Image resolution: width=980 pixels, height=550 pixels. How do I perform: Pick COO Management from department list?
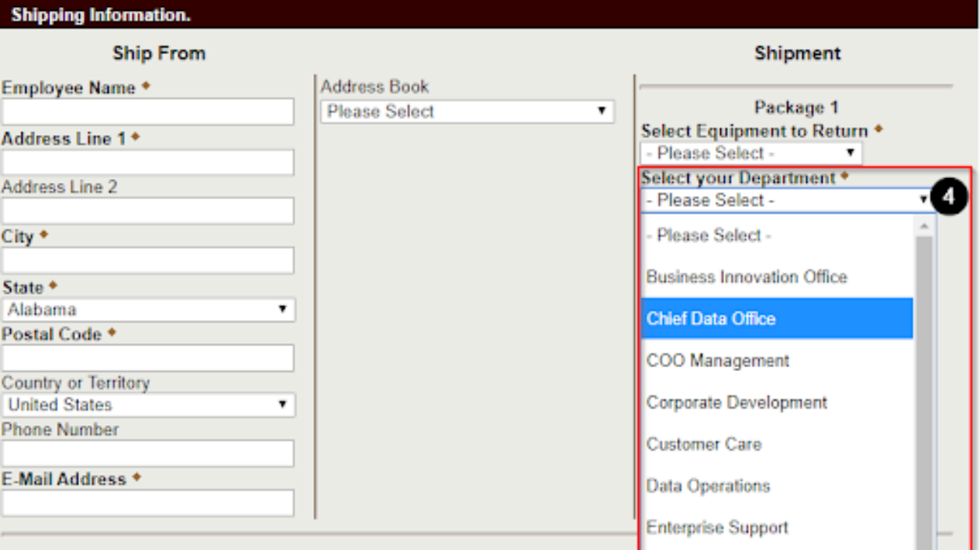718,361
